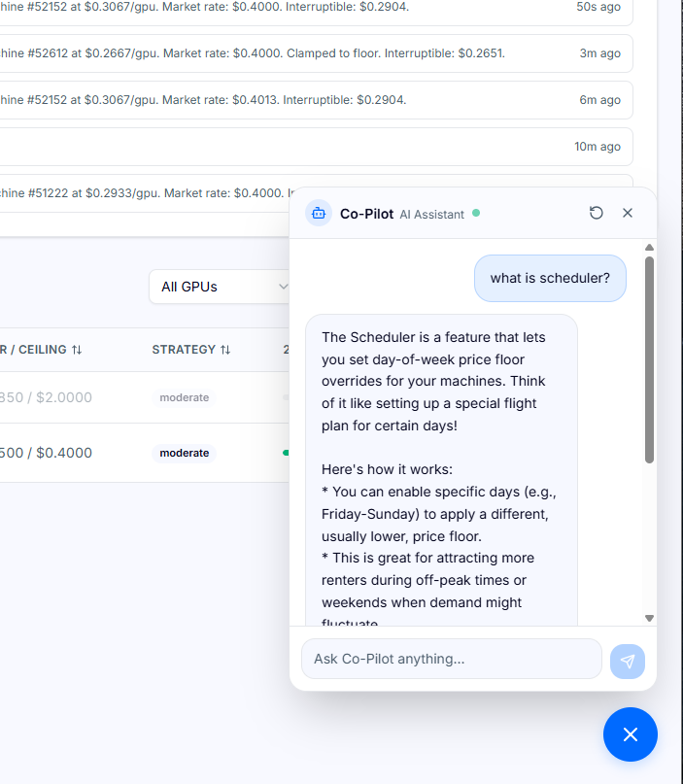Click the STRATEGY column header label
The width and height of the screenshot is (683, 784).
tap(184, 350)
